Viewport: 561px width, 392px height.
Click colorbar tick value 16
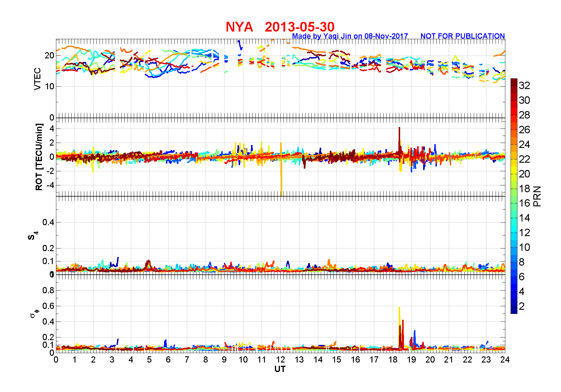[x=524, y=203]
